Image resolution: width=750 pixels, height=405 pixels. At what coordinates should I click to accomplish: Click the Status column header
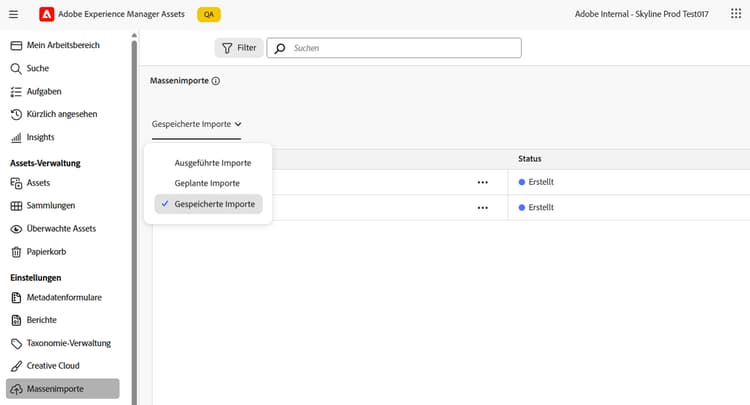pyautogui.click(x=529, y=159)
